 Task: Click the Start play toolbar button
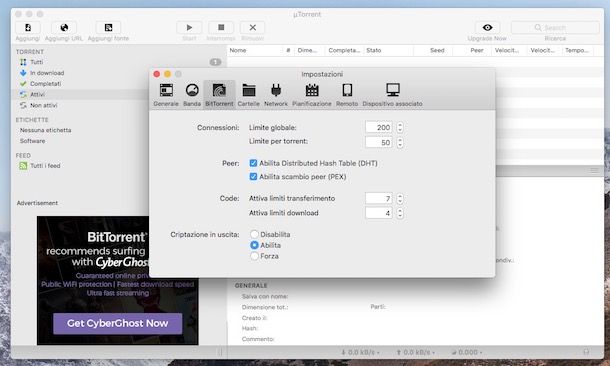(189, 28)
